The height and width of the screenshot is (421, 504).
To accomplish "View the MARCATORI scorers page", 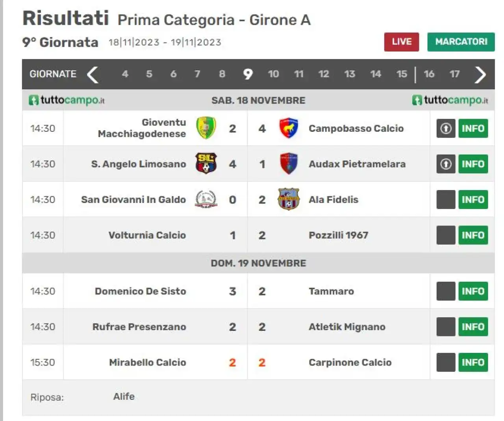I will coord(461,42).
